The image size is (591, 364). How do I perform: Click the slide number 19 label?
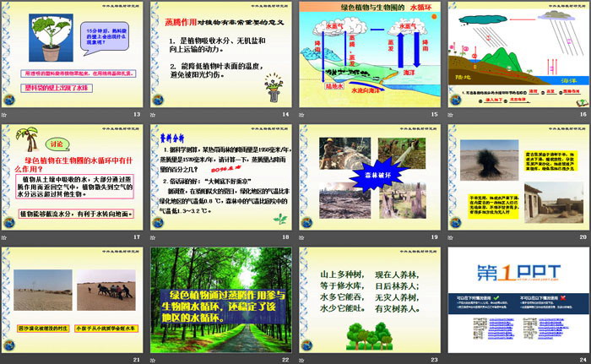(x=435, y=237)
